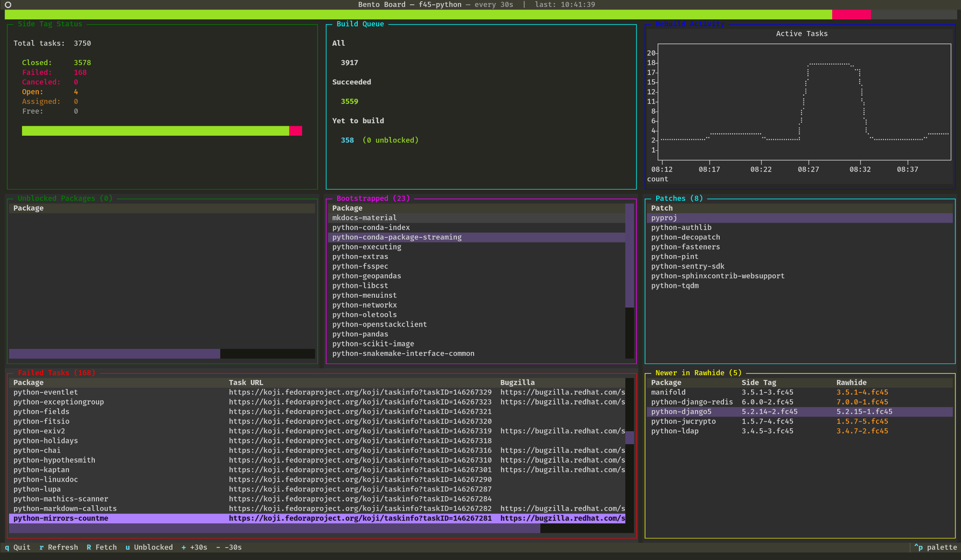The image size is (961, 560).
Task: Select python-sphinxcontrib-websupport patch row
Action: coord(800,276)
